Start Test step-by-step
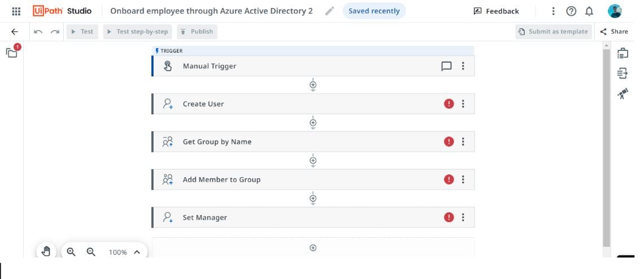The height and width of the screenshot is (279, 644). tap(138, 32)
